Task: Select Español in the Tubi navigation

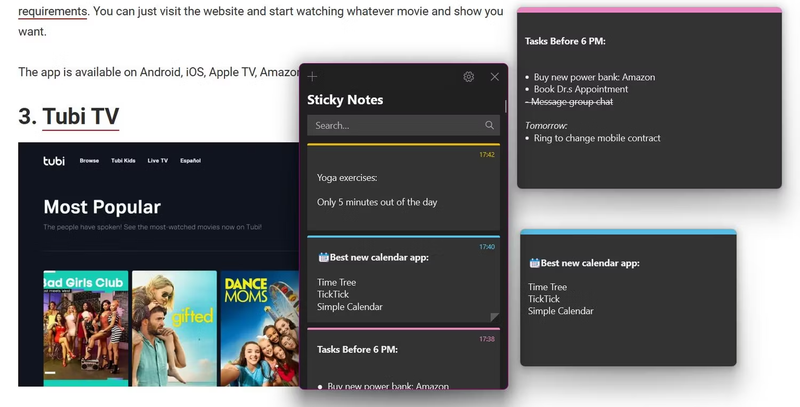Action: click(190, 161)
